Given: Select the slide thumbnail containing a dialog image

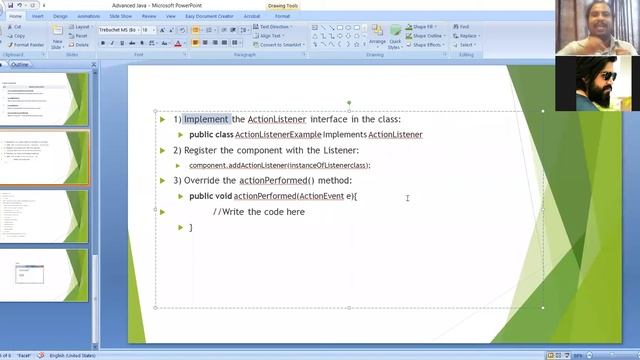Looking at the screenshot, I should [44, 276].
